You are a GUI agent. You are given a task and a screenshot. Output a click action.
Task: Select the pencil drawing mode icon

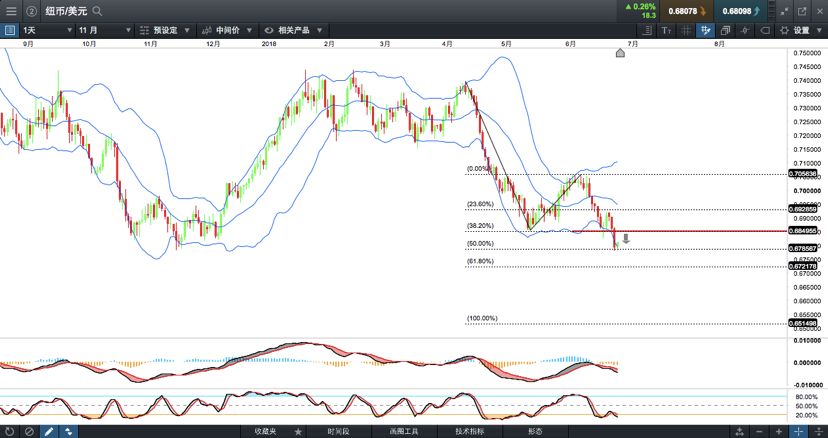49,432
